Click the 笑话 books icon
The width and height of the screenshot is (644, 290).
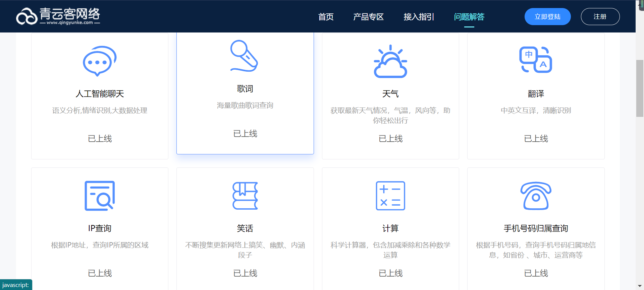coord(245,196)
